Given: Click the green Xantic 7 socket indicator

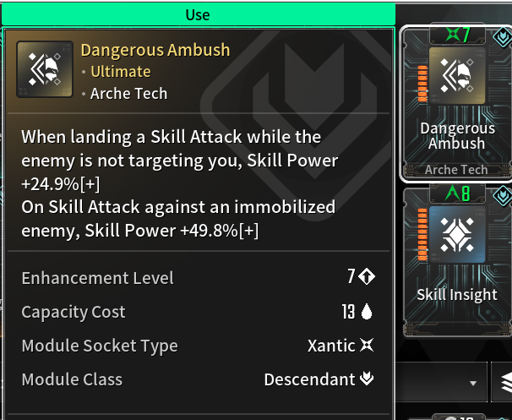Looking at the screenshot, I should coord(458,35).
